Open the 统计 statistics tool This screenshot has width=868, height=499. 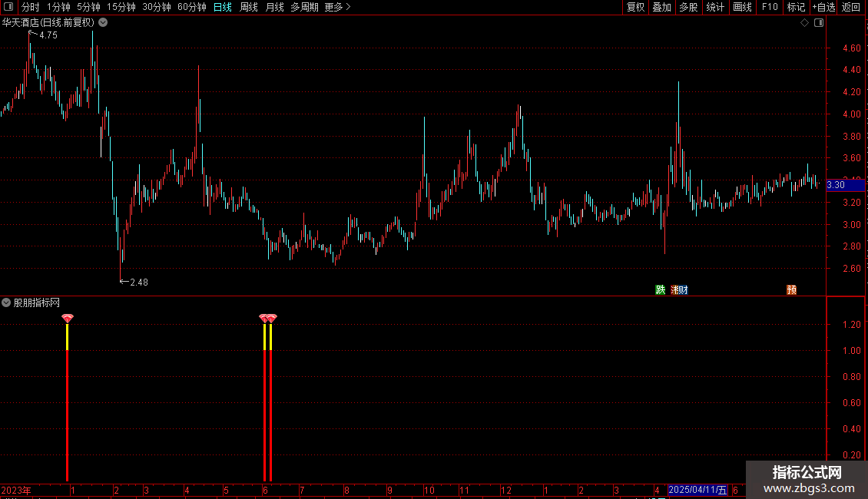pyautogui.click(x=715, y=7)
